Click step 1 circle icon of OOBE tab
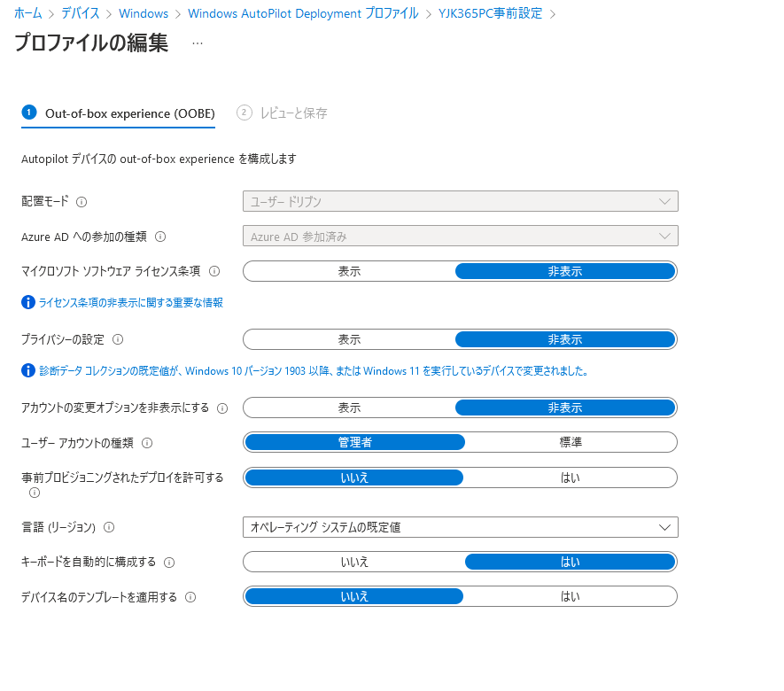 [29, 112]
